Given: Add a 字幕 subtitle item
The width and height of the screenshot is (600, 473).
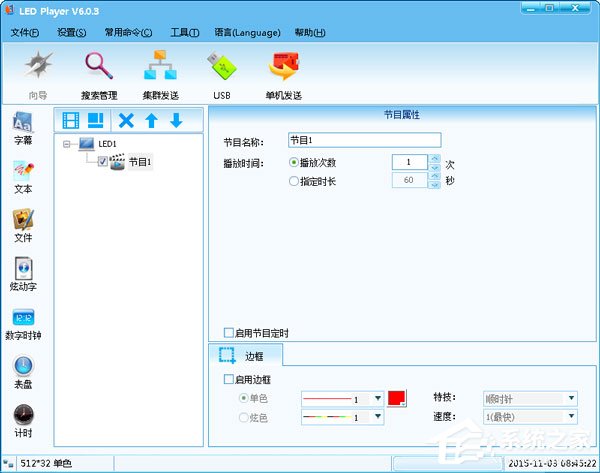Looking at the screenshot, I should pyautogui.click(x=23, y=128).
